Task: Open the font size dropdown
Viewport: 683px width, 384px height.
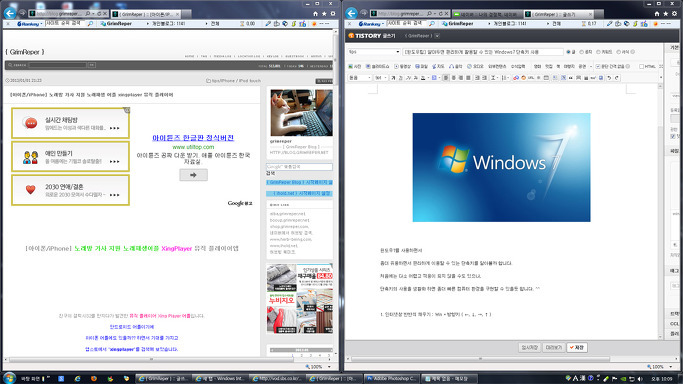Action: tap(381, 78)
